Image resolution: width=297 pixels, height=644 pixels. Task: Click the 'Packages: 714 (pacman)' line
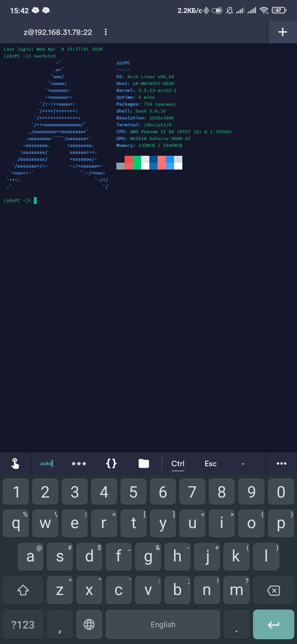pos(146,104)
